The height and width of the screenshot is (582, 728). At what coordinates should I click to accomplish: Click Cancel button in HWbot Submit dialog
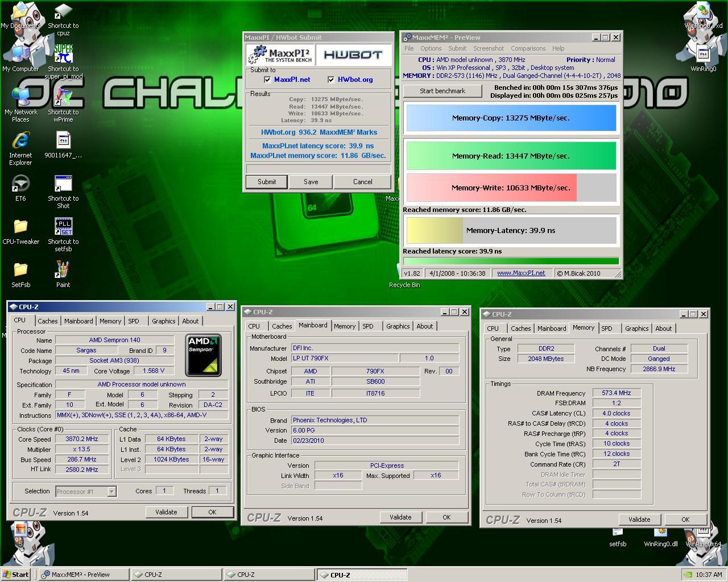[363, 182]
